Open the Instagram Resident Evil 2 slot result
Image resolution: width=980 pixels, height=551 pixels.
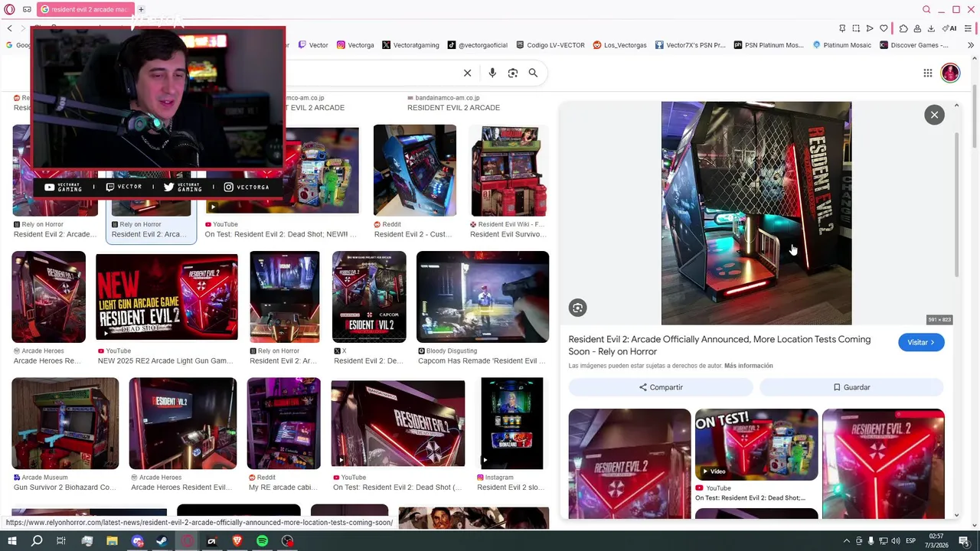pyautogui.click(x=511, y=423)
